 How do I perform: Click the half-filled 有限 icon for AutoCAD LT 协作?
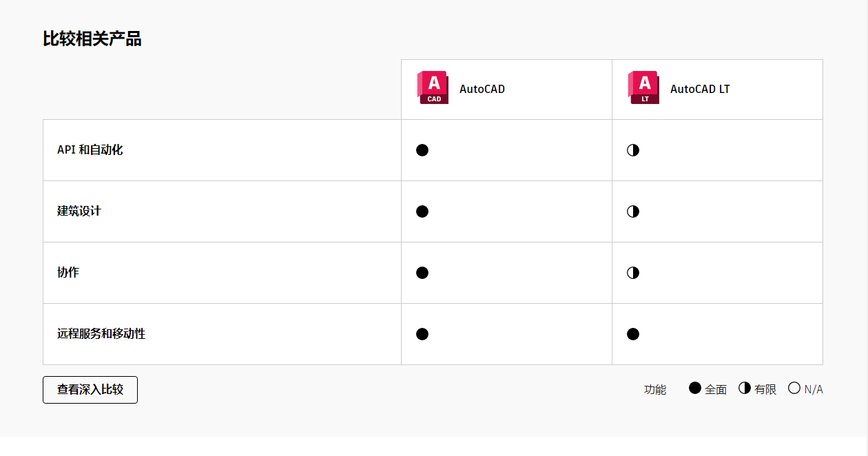coord(632,273)
